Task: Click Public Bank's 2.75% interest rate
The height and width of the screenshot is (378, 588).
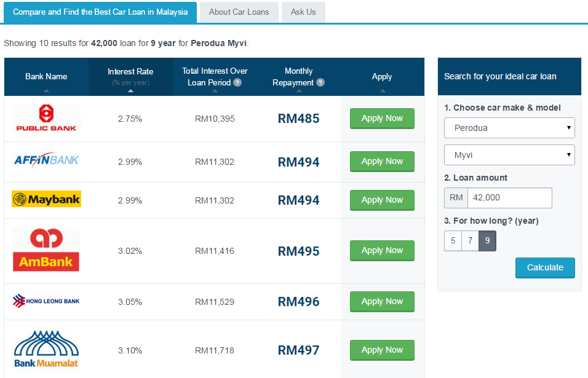Action: tap(130, 119)
